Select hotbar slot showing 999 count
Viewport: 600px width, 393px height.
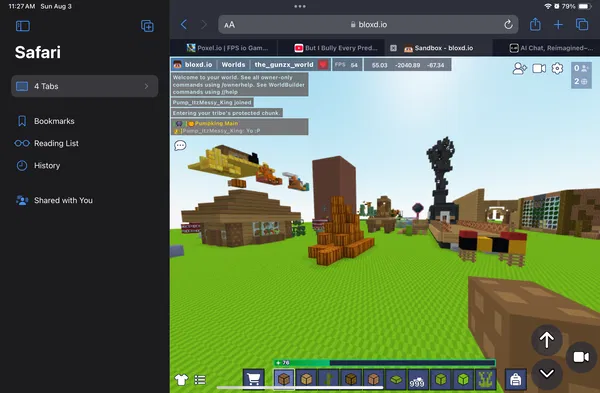(x=418, y=379)
